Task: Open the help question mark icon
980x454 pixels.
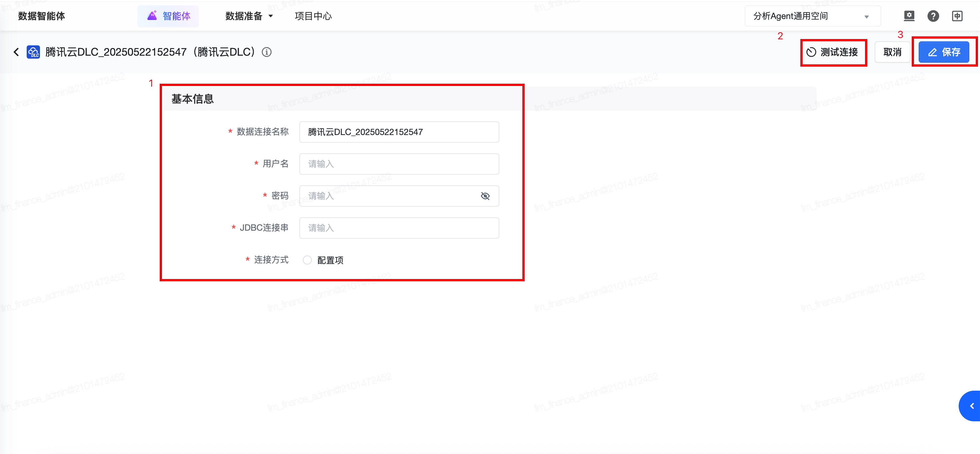Action: pyautogui.click(x=933, y=16)
